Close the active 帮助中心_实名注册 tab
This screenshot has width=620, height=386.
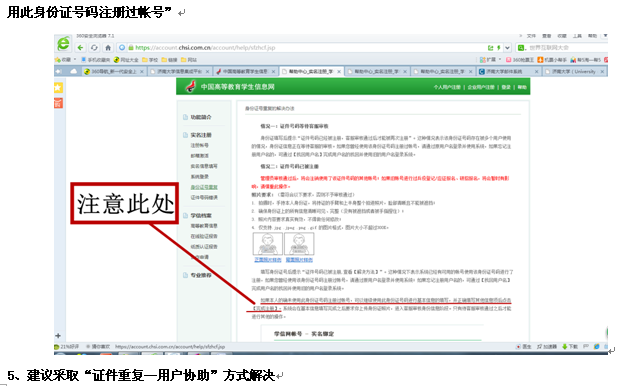(x=339, y=72)
